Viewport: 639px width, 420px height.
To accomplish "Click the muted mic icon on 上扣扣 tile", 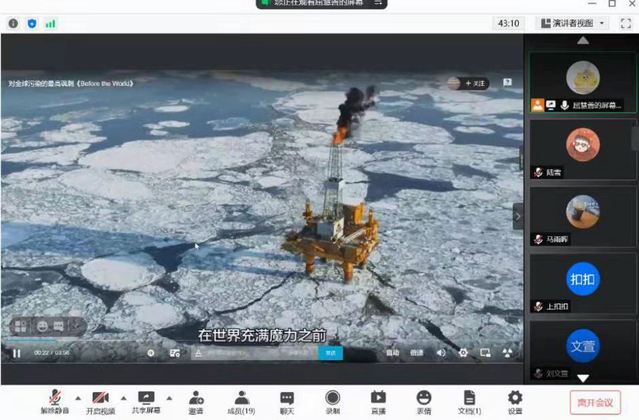I will (538, 306).
